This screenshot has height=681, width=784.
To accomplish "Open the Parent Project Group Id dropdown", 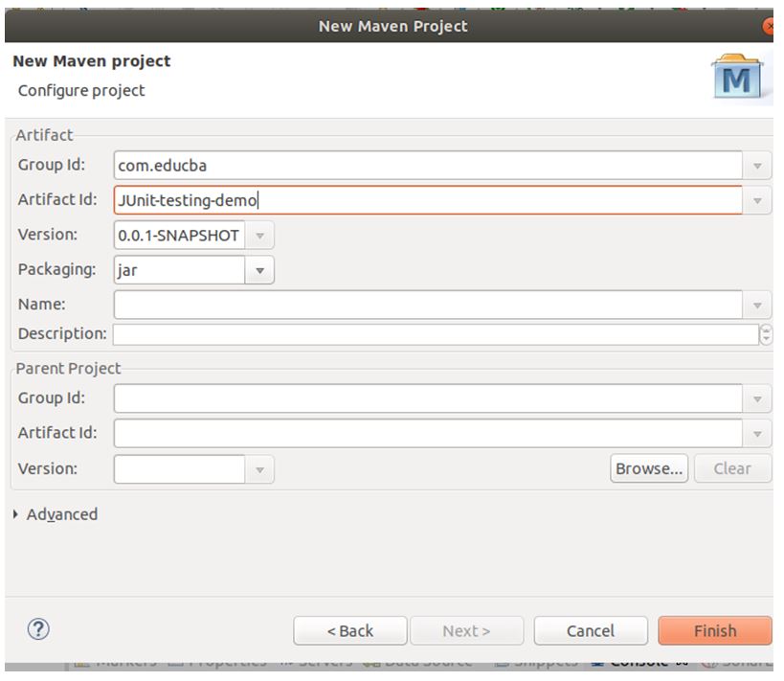I will coord(757,398).
